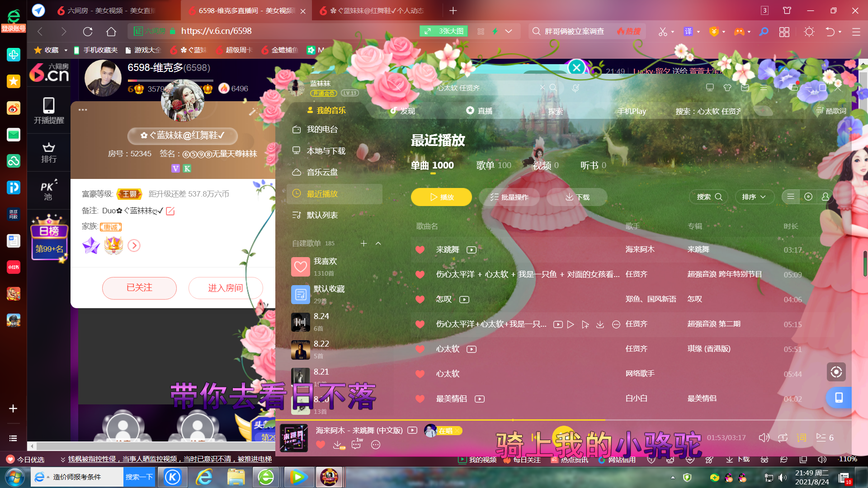Switch to album view icon
Screen dimensions: 868x488
pos(808,197)
